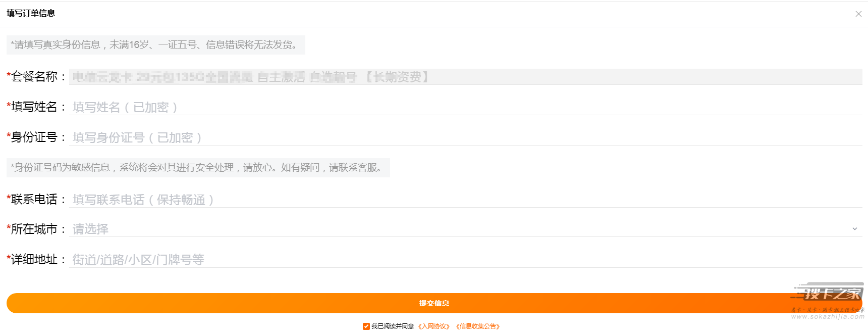Viewport: 868px width, 336px height.
Task: Click the 请填写真实身份信息 notice text
Action: (155, 45)
